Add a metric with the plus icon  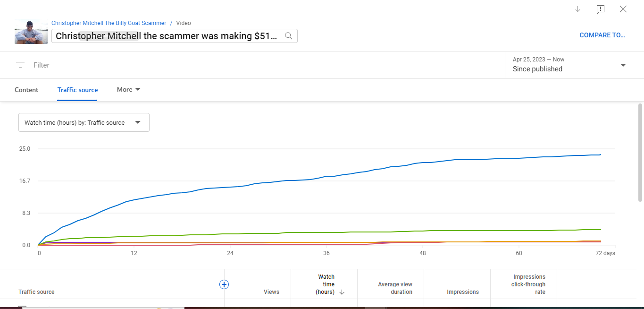tap(224, 284)
